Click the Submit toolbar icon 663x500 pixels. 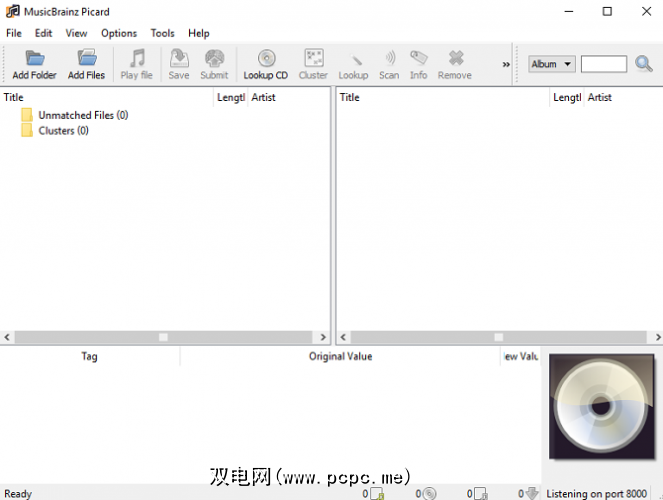214,58
